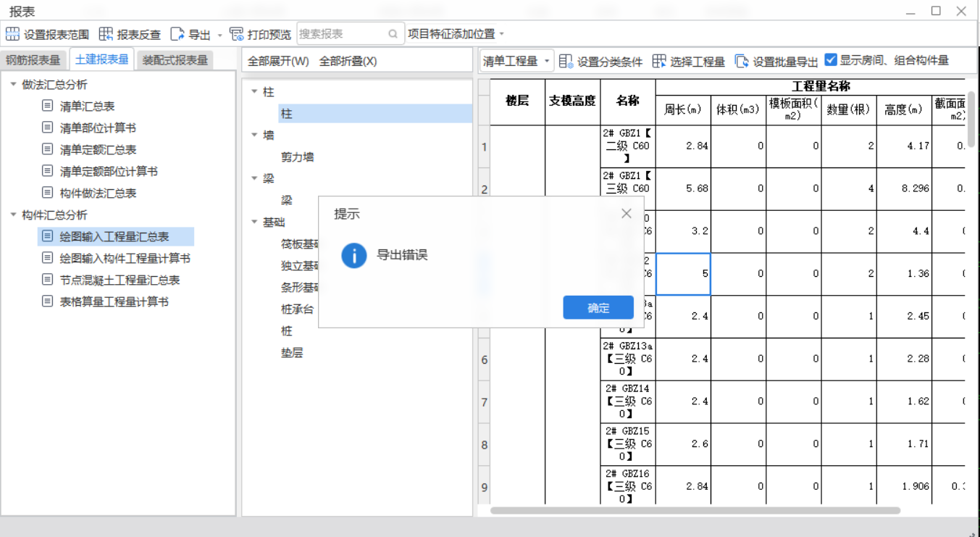Click the document icon beside 清单部位计算书
The width and height of the screenshot is (980, 537).
(x=48, y=128)
